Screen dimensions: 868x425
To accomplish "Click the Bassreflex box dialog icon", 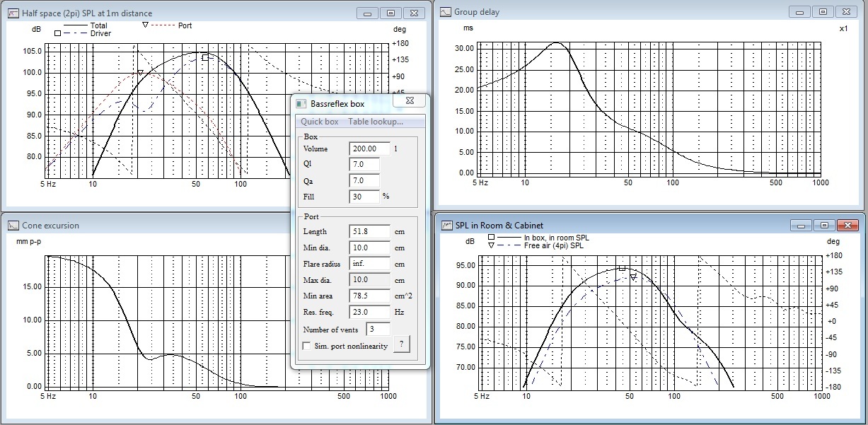I will (301, 103).
